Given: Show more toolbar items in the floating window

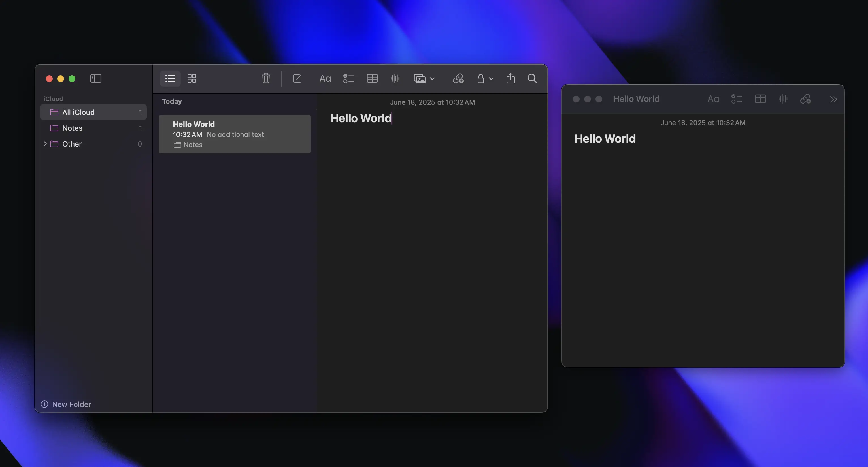Looking at the screenshot, I should [833, 99].
